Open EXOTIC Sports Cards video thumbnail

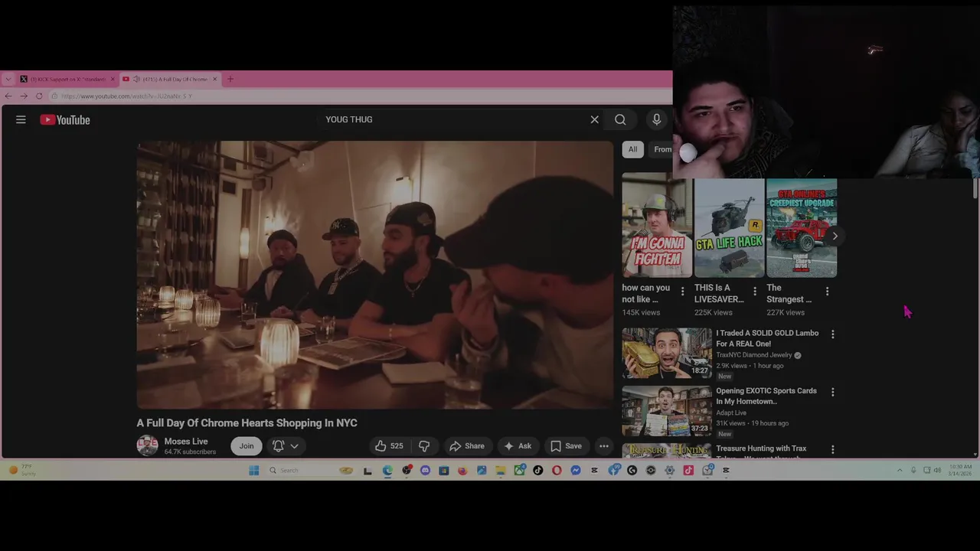click(x=667, y=411)
